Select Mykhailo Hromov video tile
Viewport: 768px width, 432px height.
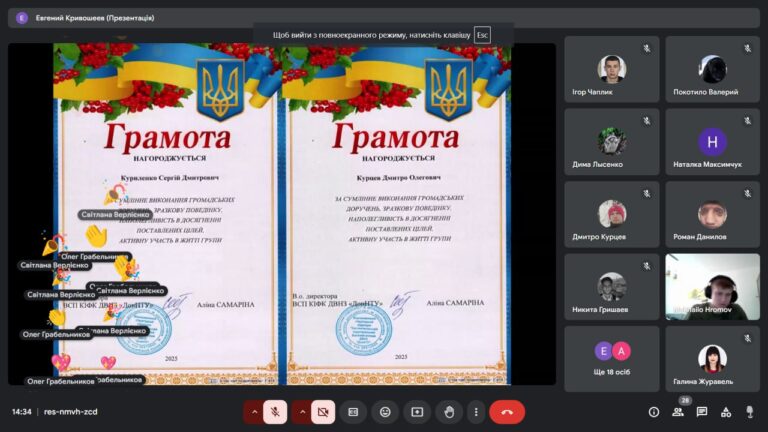tap(712, 287)
